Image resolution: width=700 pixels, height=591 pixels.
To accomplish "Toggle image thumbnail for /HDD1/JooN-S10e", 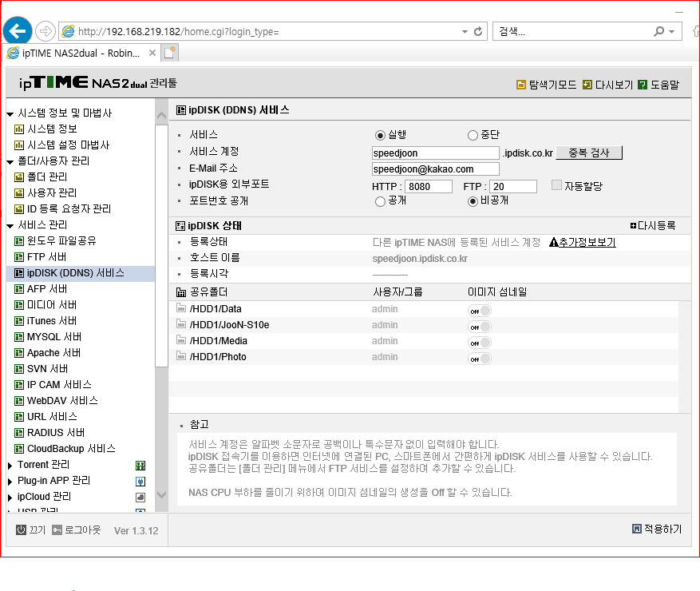I will pyautogui.click(x=480, y=327).
